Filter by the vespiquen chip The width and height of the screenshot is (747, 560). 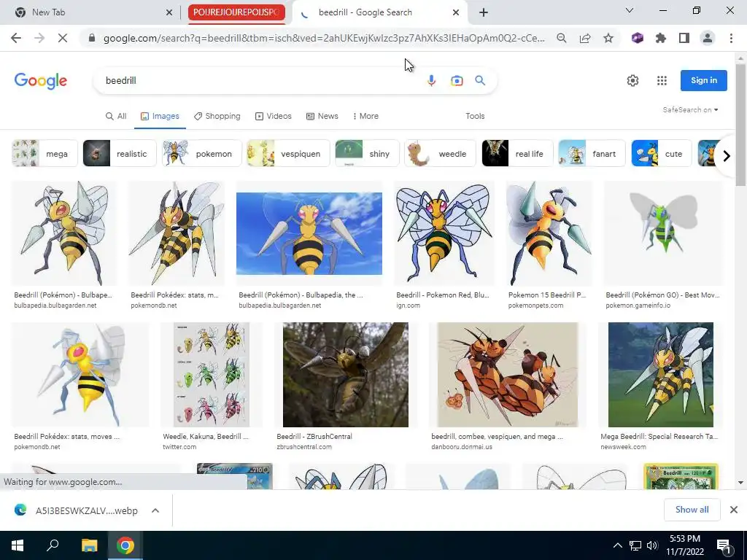coord(288,153)
